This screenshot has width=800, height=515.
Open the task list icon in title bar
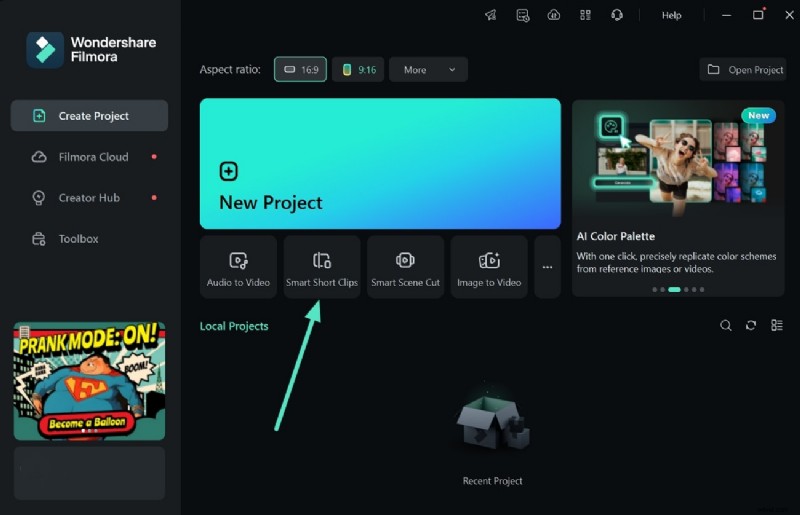coord(522,15)
